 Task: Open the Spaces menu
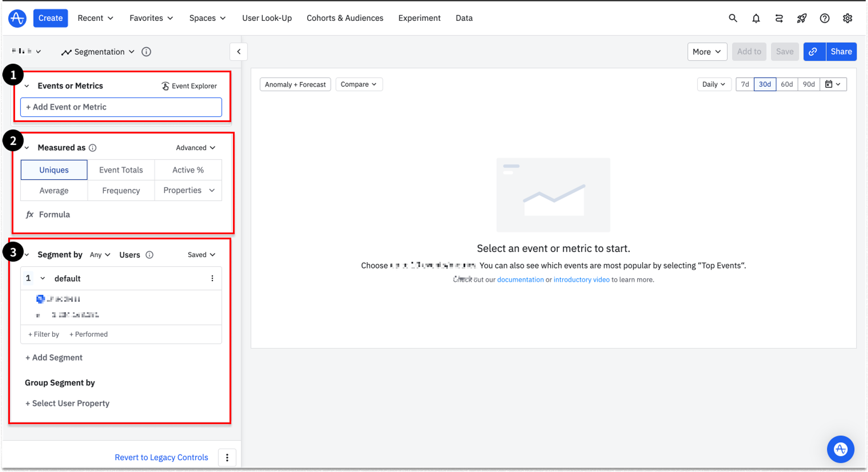pos(207,18)
